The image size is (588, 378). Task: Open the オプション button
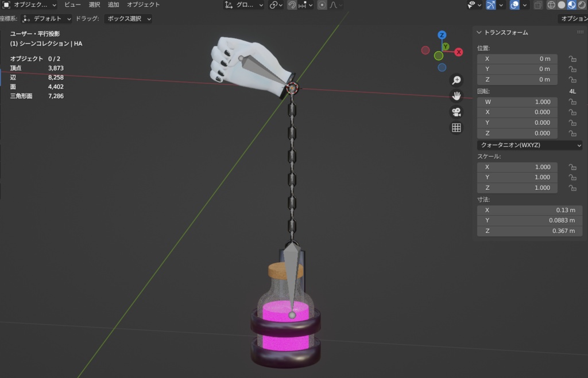574,18
